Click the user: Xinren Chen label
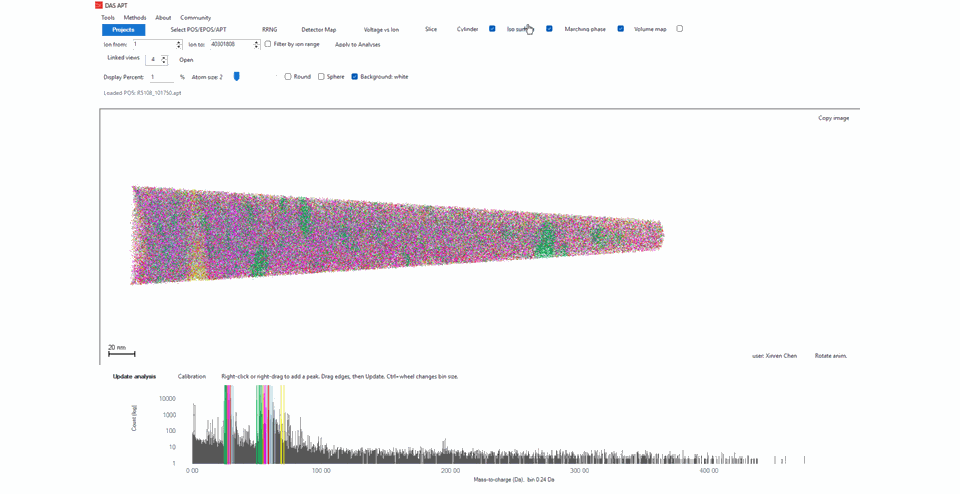Image resolution: width=960 pixels, height=494 pixels. [774, 356]
